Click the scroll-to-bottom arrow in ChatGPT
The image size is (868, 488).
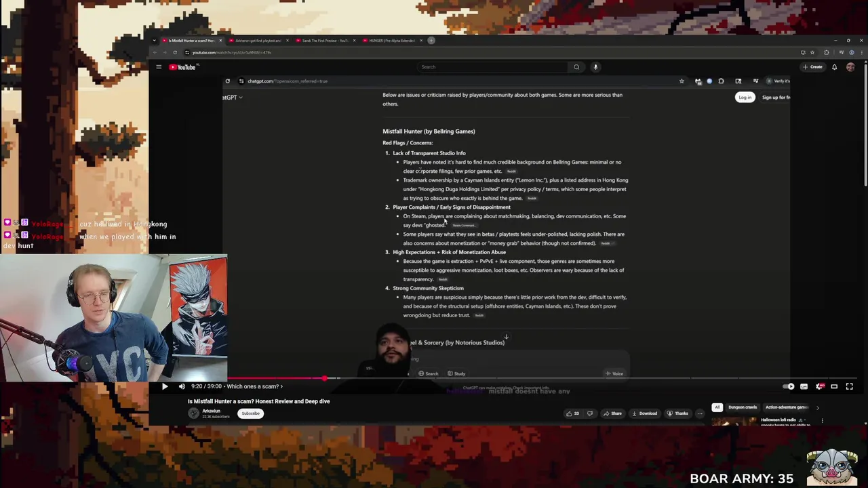506,337
